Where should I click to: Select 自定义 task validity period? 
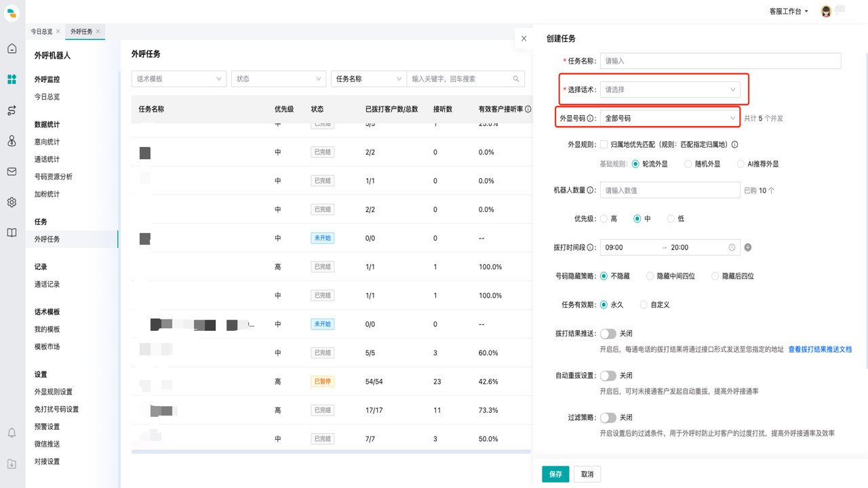pyautogui.click(x=644, y=305)
